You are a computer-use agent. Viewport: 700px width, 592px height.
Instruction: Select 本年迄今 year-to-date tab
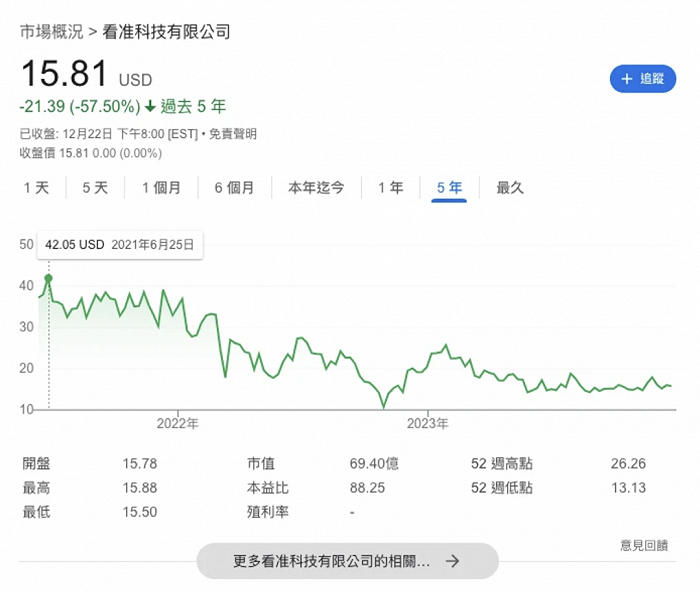click(x=316, y=188)
